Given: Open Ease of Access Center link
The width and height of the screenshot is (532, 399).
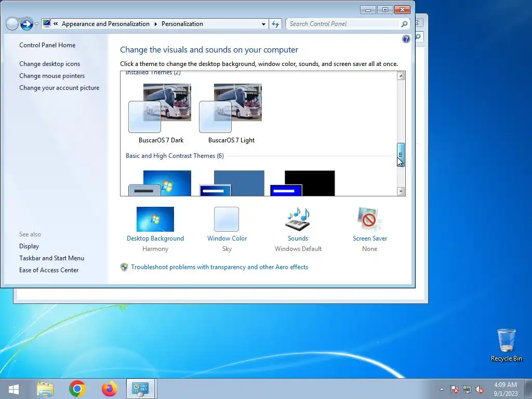Looking at the screenshot, I should (48, 270).
